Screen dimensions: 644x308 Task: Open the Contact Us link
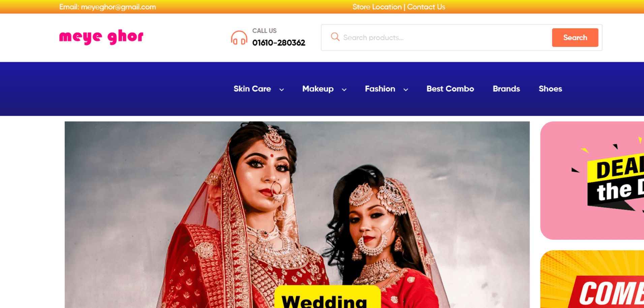[x=426, y=7]
